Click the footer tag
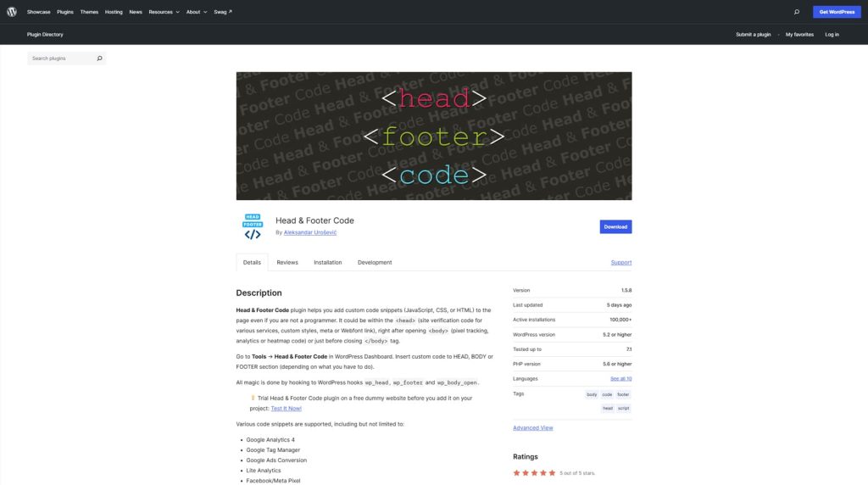Screen dimensions: 868x485 point(623,394)
